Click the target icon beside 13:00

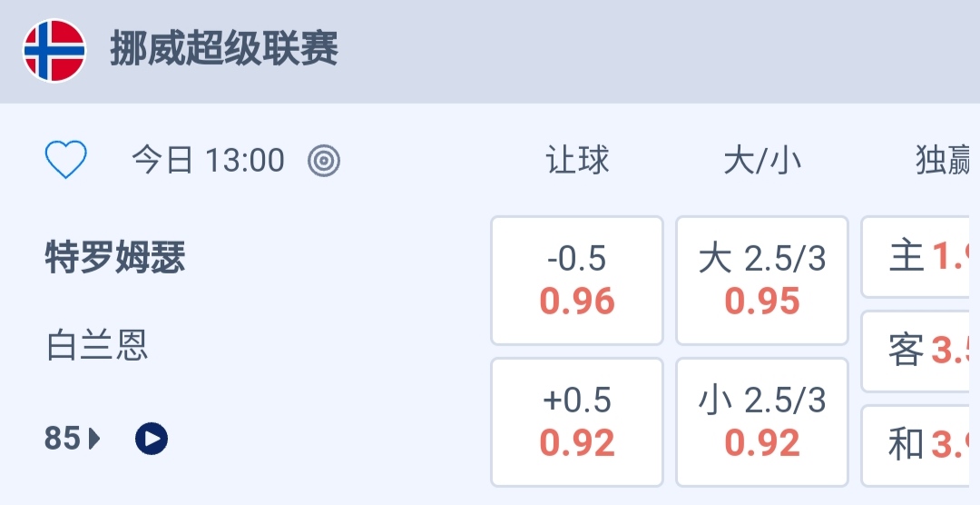click(324, 161)
